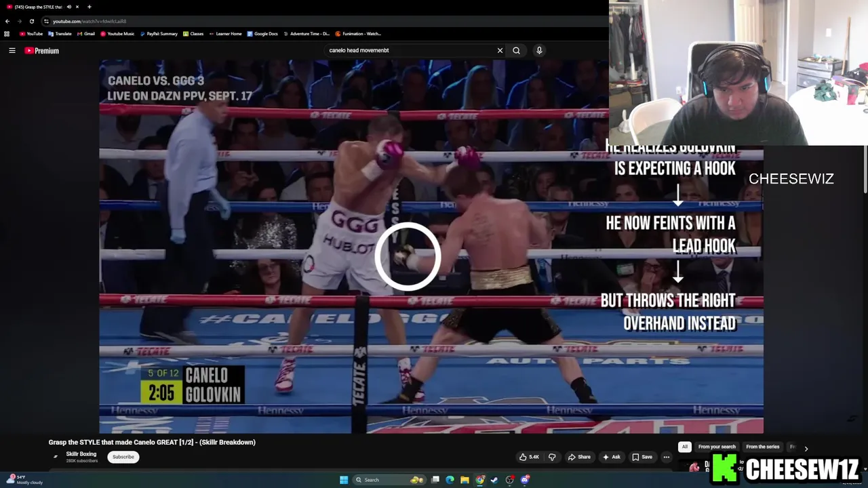
Task: Run search with the magnifier button
Action: tap(517, 50)
